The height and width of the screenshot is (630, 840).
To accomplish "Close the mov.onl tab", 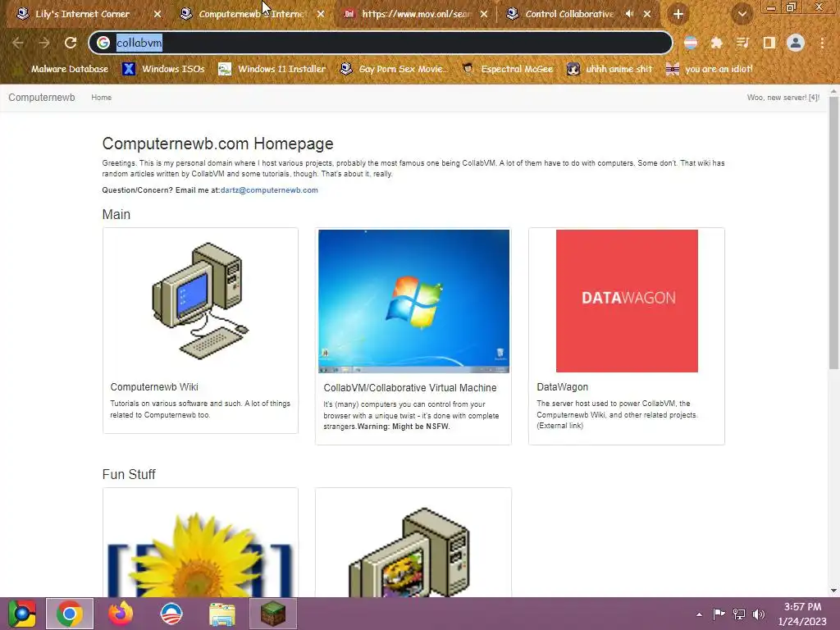I will pos(484,14).
